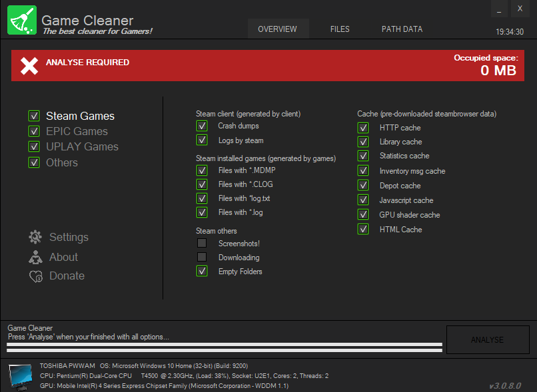537x392 pixels.
Task: Toggle Files with *.CLOG checkbox
Action: coord(202,184)
